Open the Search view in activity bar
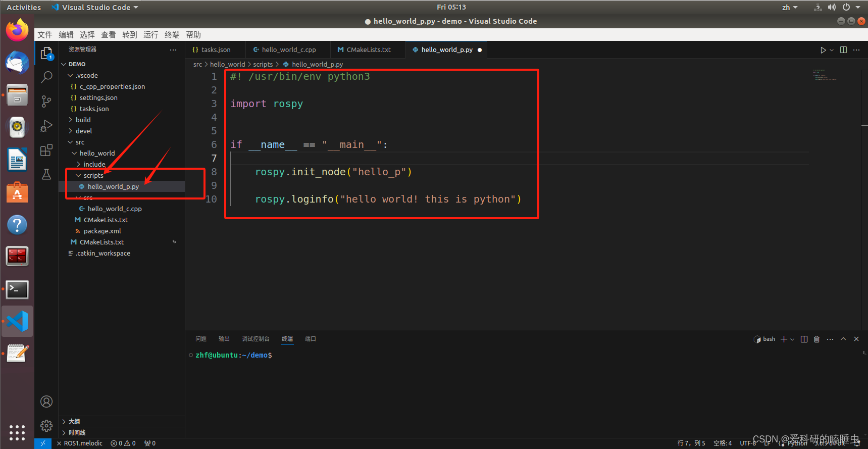Screen dimensions: 868x449 click(x=46, y=77)
